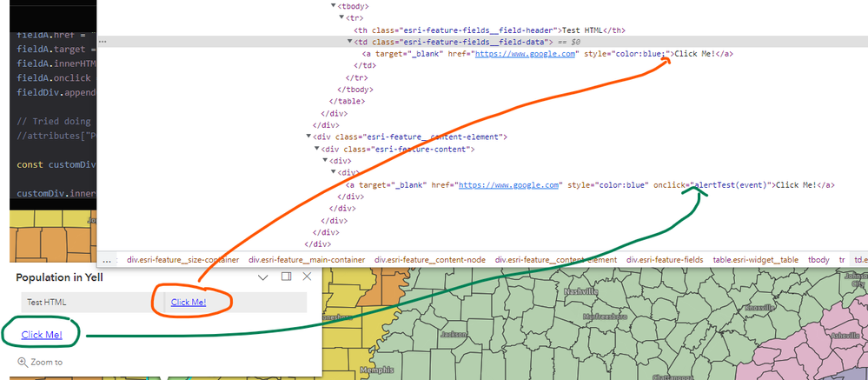Viewport: 868px width, 380px height.
Task: Close the Population in Yell popup
Action: pyautogui.click(x=307, y=277)
